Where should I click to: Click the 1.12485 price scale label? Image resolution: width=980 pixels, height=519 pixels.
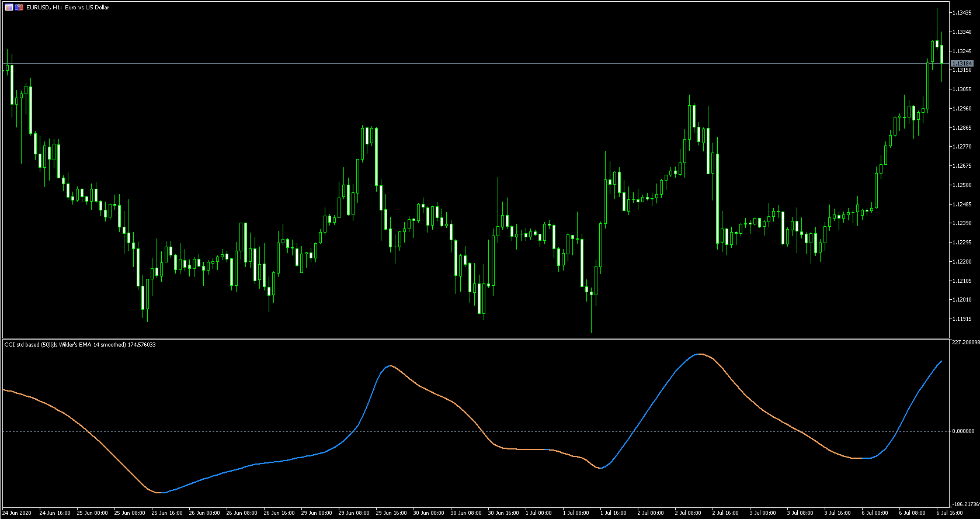pos(962,205)
